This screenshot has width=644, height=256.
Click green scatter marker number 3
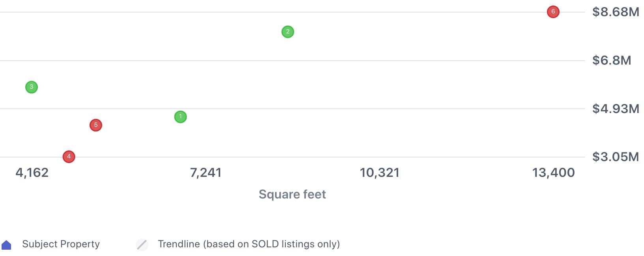(32, 87)
